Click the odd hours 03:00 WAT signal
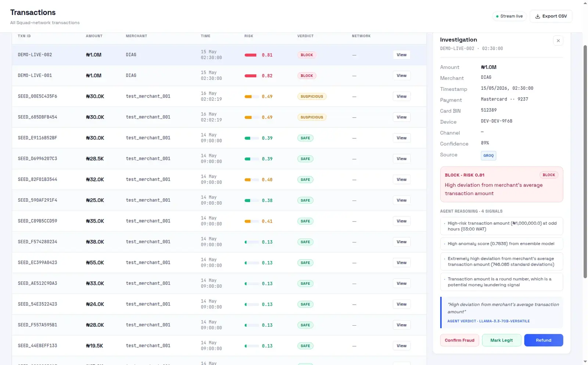 pyautogui.click(x=501, y=226)
